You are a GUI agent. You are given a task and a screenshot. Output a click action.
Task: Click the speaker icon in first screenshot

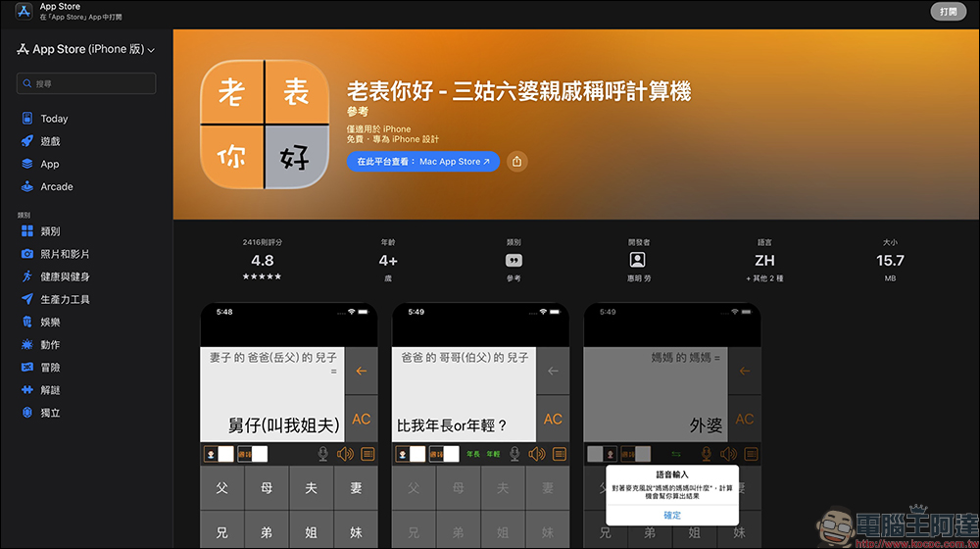coord(345,454)
